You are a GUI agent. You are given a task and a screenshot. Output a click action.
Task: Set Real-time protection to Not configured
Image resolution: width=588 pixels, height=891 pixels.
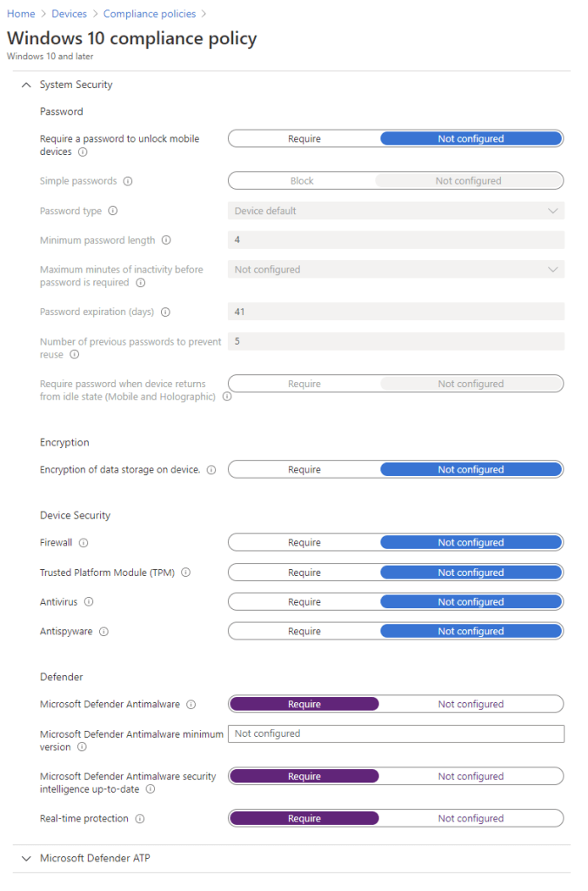click(x=471, y=819)
